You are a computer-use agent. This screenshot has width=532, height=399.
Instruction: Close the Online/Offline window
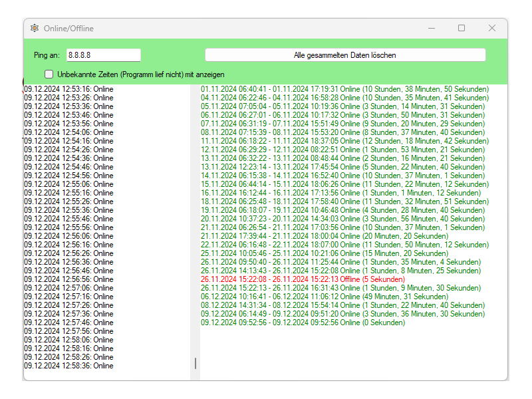pyautogui.click(x=492, y=28)
